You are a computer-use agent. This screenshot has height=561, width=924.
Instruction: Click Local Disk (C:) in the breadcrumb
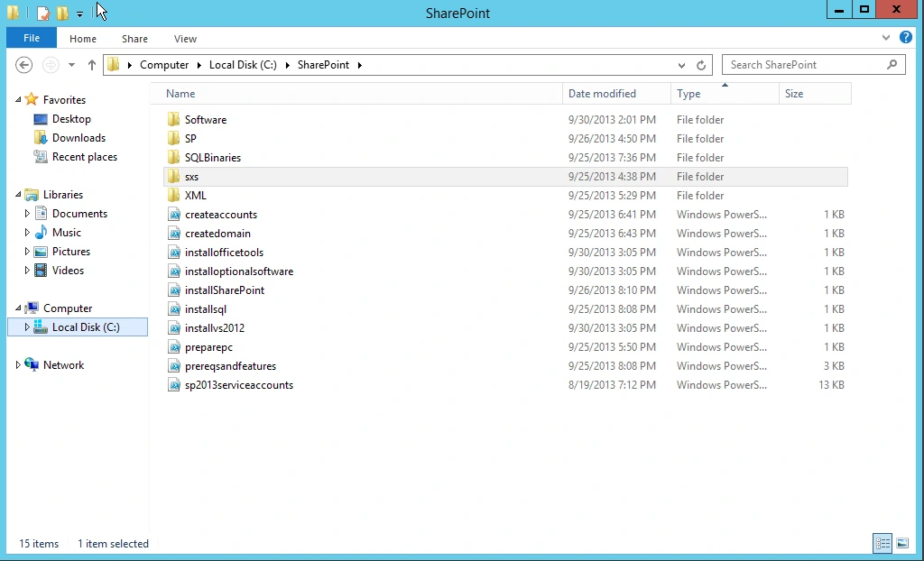[243, 65]
